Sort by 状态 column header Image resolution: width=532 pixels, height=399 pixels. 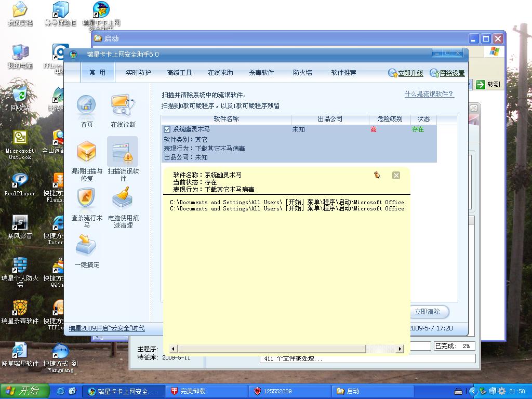click(x=423, y=119)
